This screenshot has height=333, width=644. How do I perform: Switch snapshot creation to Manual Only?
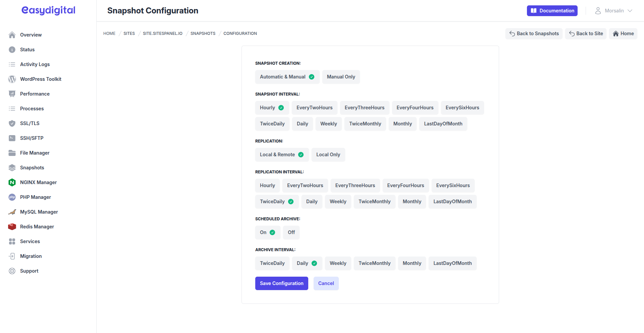(341, 77)
